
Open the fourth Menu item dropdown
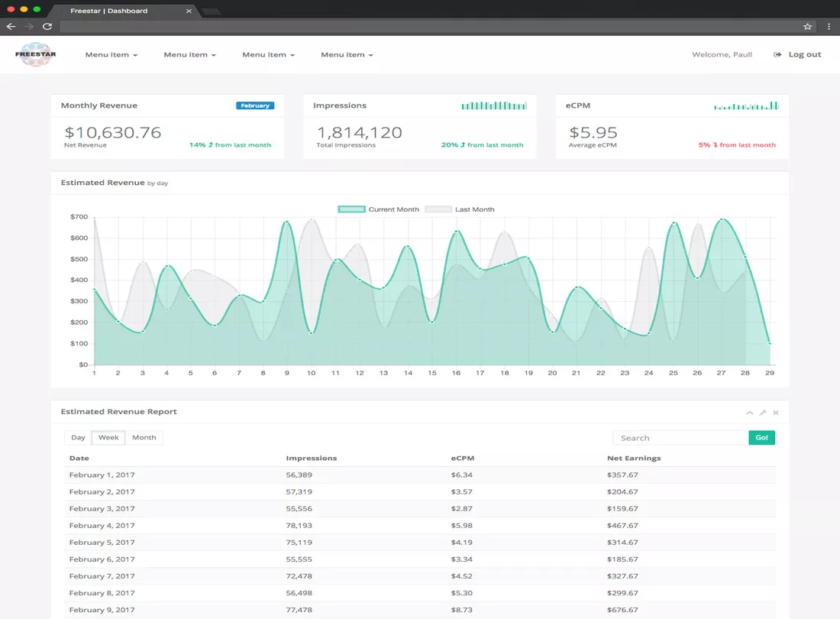tap(347, 55)
